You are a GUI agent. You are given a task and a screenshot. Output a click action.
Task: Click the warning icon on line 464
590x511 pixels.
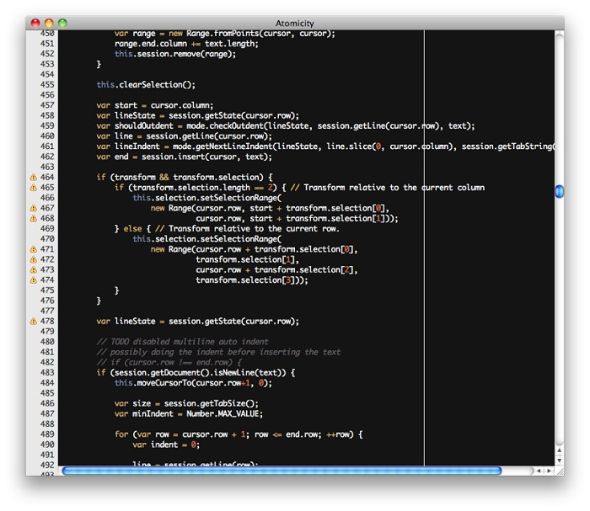coord(33,177)
